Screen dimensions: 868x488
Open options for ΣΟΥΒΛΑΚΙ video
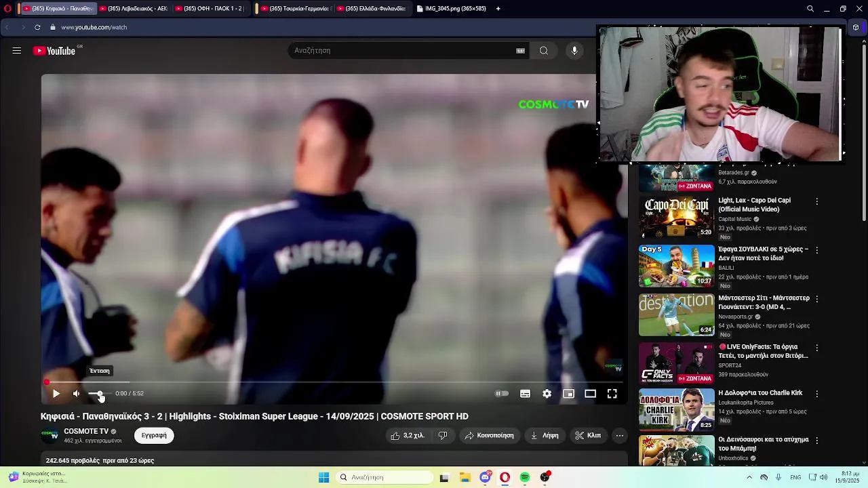point(816,250)
